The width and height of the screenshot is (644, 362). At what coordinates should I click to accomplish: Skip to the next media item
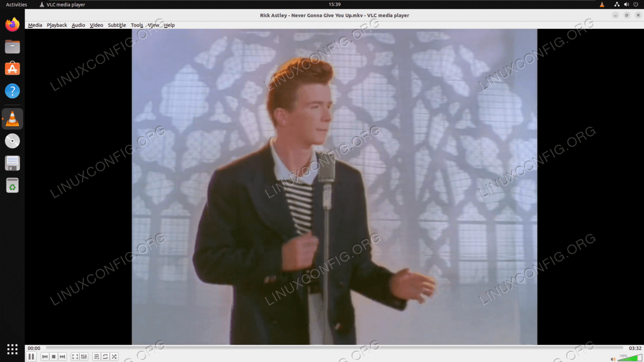[x=62, y=357]
